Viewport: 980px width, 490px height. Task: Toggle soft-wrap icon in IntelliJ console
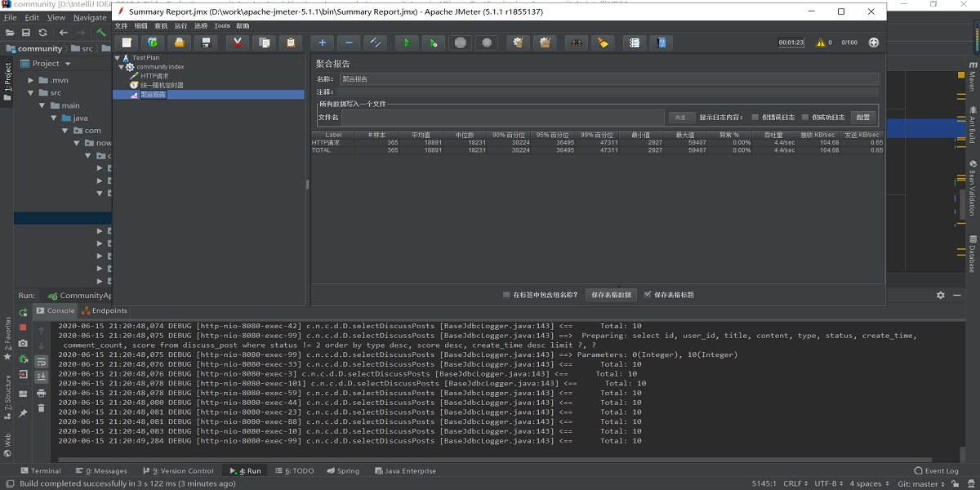pyautogui.click(x=41, y=360)
